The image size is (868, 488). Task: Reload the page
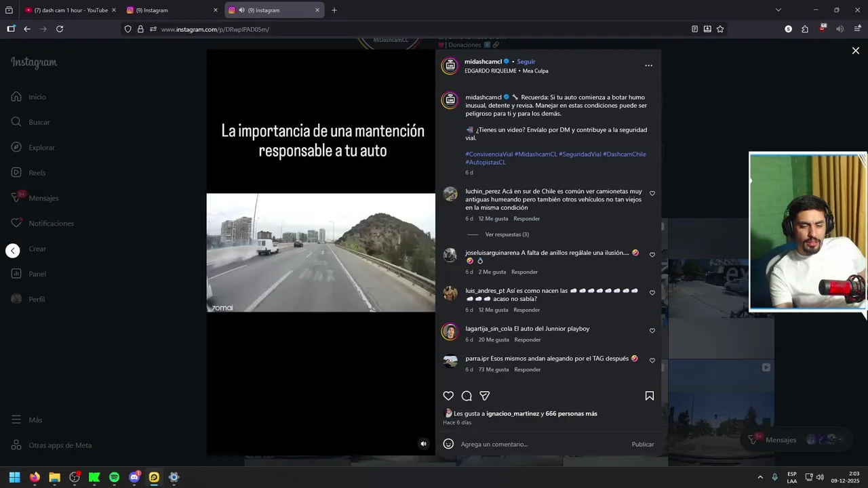click(60, 29)
